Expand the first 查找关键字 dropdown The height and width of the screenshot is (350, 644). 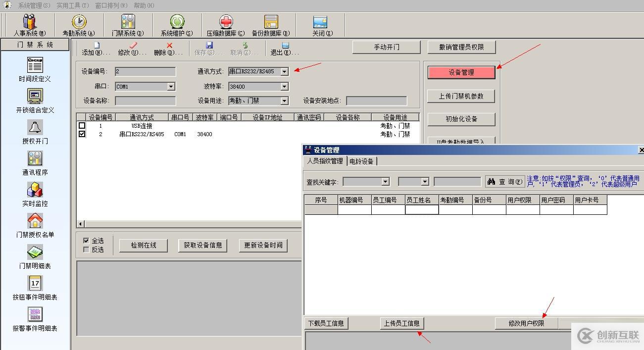(385, 182)
